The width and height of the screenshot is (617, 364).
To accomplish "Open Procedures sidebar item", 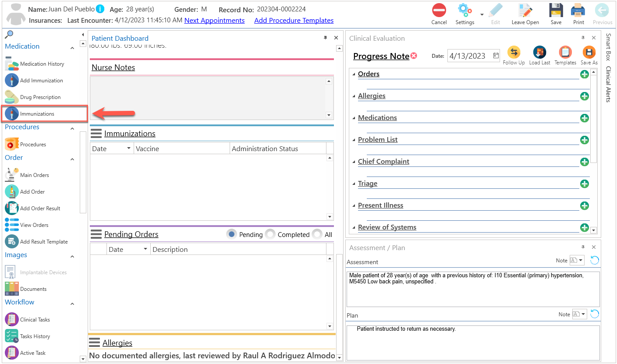I will click(26, 145).
